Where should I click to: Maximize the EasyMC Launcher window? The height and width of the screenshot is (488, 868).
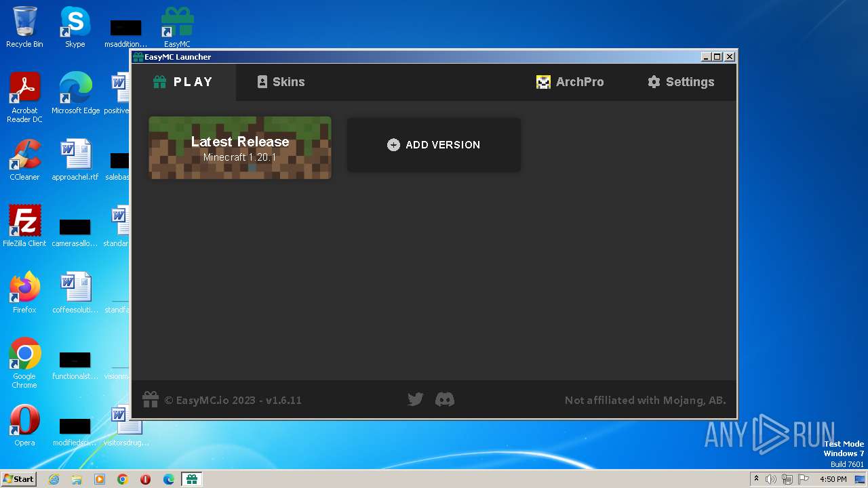717,57
